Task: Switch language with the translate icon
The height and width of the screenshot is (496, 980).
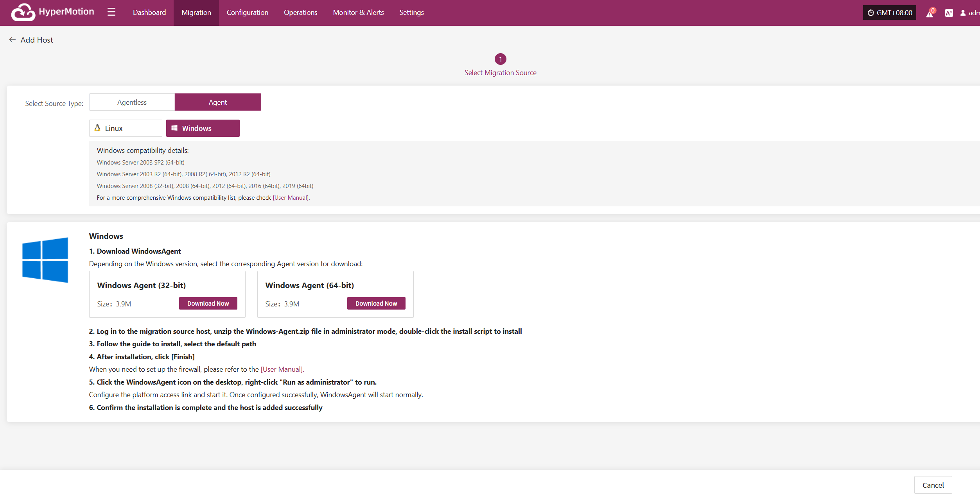Action: point(949,13)
